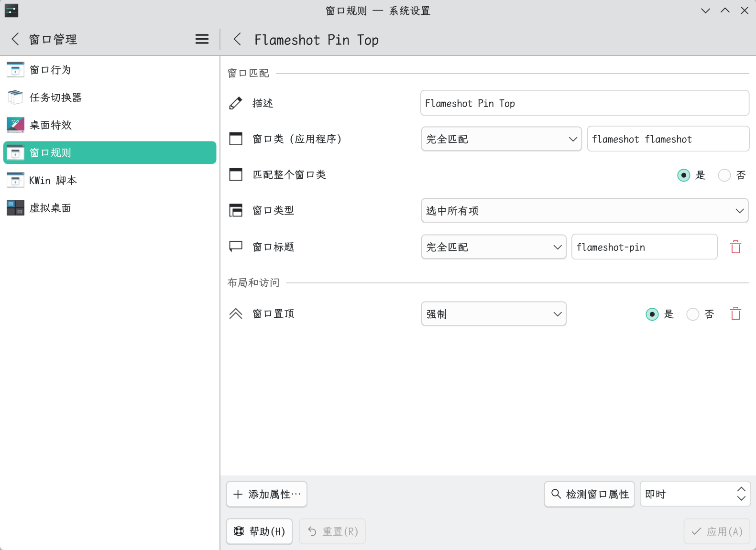Set 窗口置顶 to 否
756x550 pixels.
coord(693,314)
